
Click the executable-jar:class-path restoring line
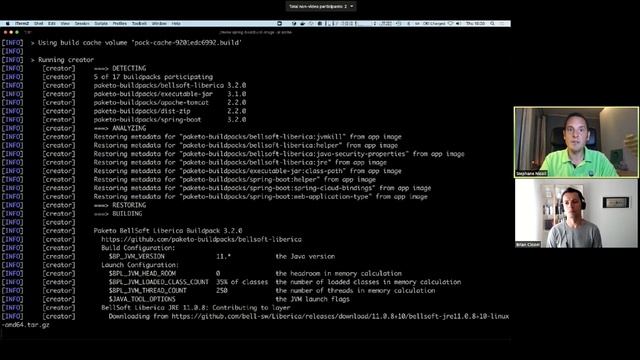[247, 171]
